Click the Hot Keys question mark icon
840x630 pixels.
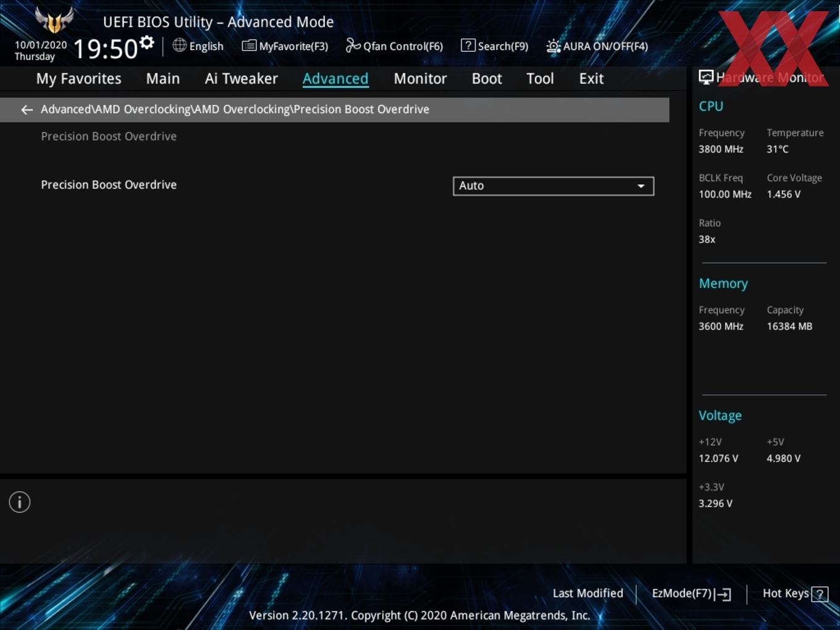point(820,594)
